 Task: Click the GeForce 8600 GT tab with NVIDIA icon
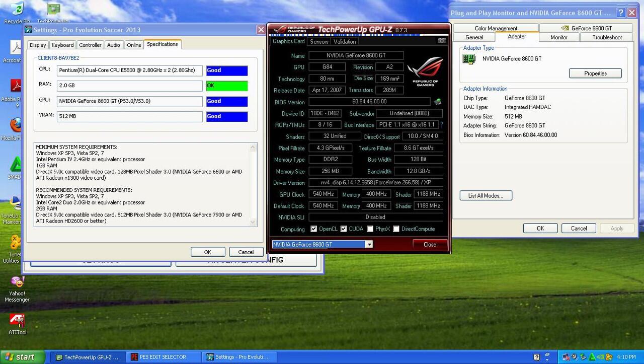point(586,28)
